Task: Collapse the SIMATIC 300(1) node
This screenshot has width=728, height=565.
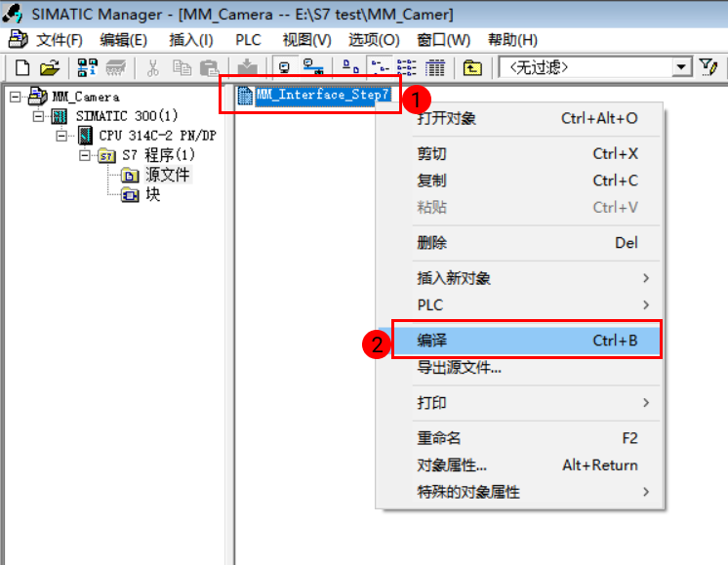Action: click(38, 115)
